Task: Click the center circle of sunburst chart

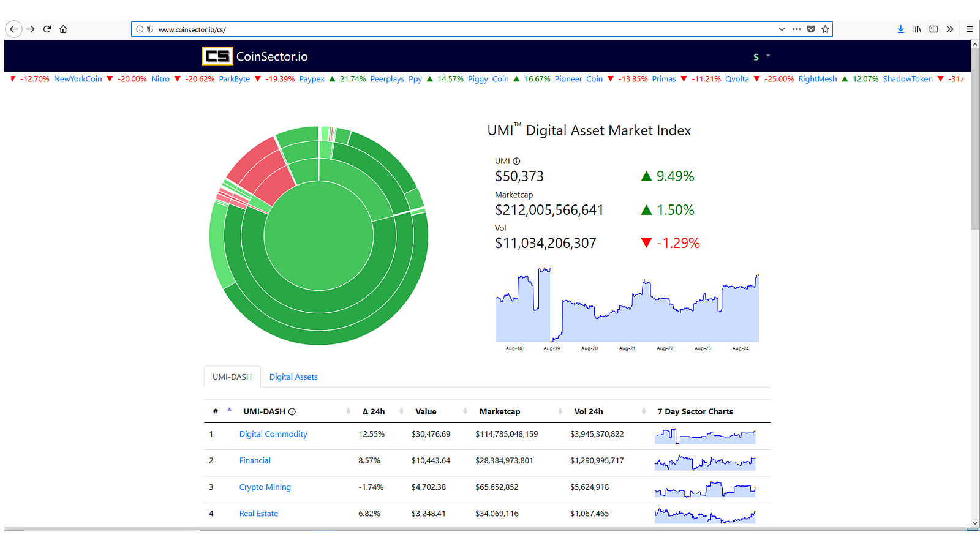Action: (318, 236)
